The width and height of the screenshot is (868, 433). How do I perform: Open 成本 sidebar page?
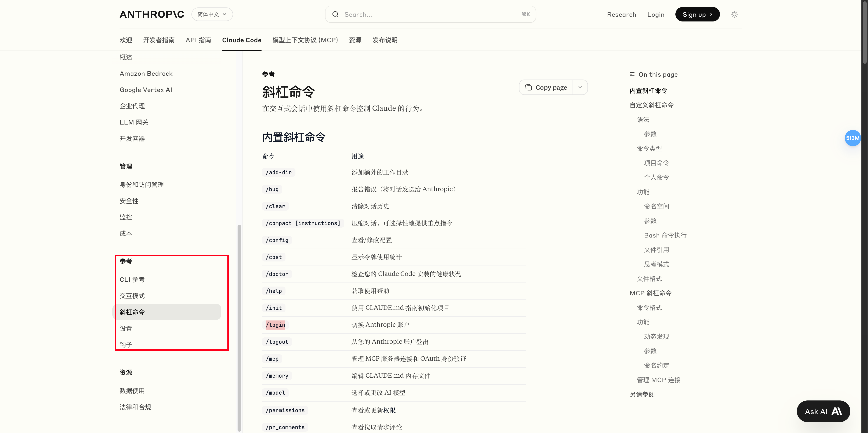126,233
